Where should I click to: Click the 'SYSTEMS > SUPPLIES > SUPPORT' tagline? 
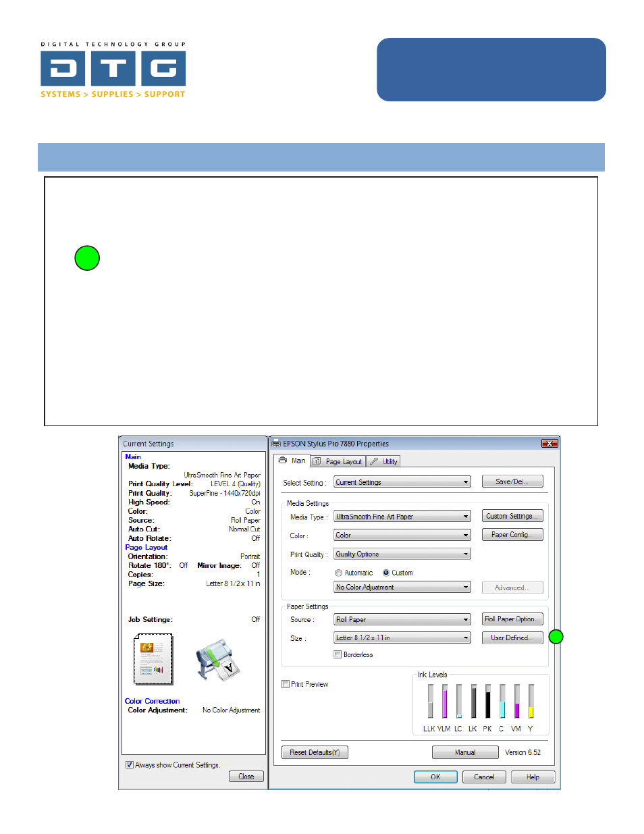(x=113, y=95)
